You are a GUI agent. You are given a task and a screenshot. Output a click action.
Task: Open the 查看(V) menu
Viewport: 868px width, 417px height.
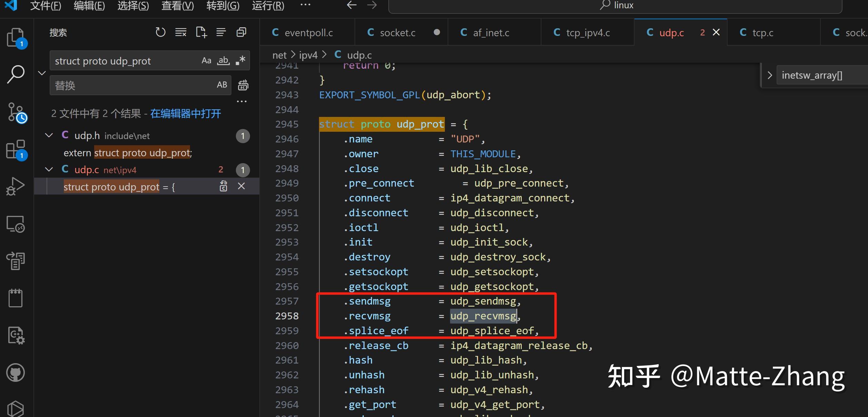pos(178,6)
